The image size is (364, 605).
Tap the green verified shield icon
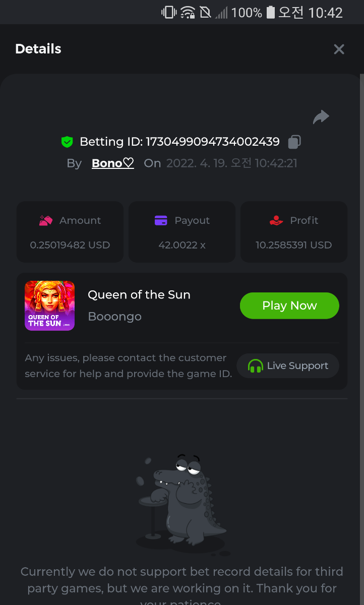(x=67, y=142)
